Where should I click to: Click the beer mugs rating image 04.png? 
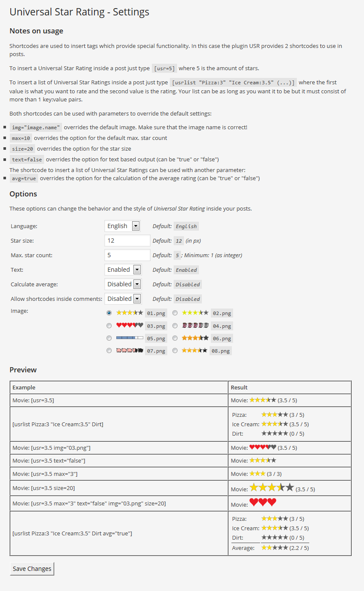(195, 326)
